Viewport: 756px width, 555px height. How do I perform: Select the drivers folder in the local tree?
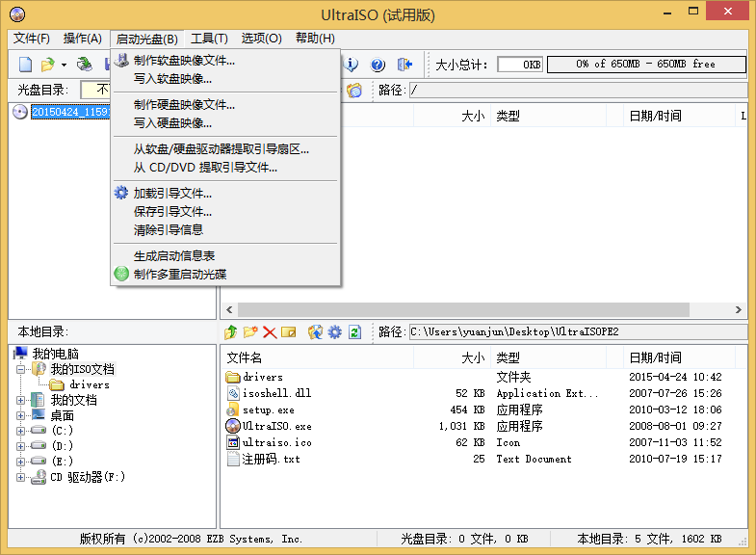[x=90, y=384]
